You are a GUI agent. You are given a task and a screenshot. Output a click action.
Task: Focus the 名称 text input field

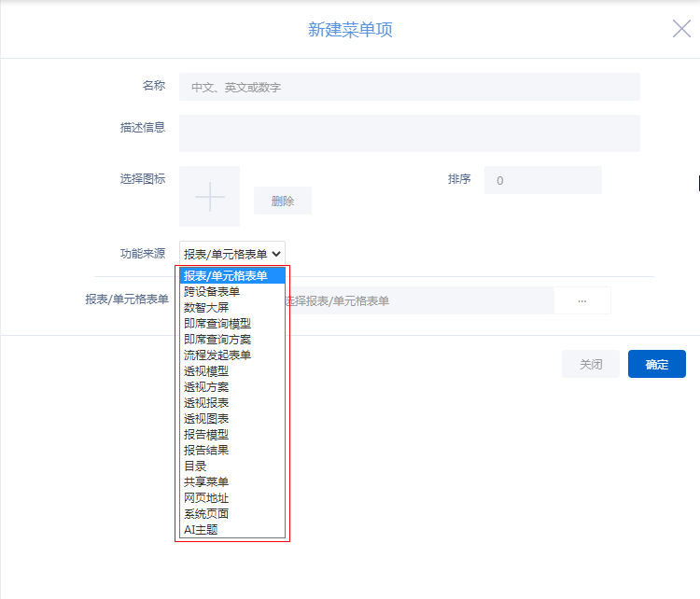click(x=409, y=87)
